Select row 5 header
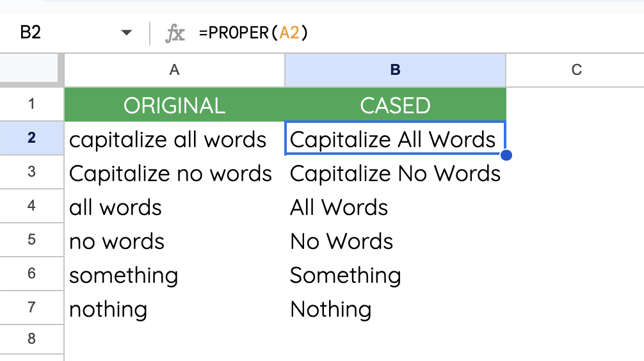This screenshot has width=644, height=361. coord(31,240)
